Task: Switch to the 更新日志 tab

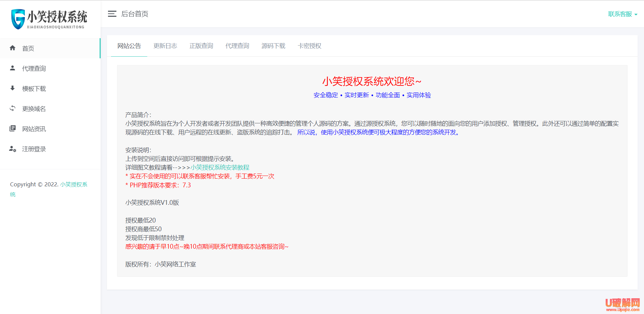Action: [165, 46]
